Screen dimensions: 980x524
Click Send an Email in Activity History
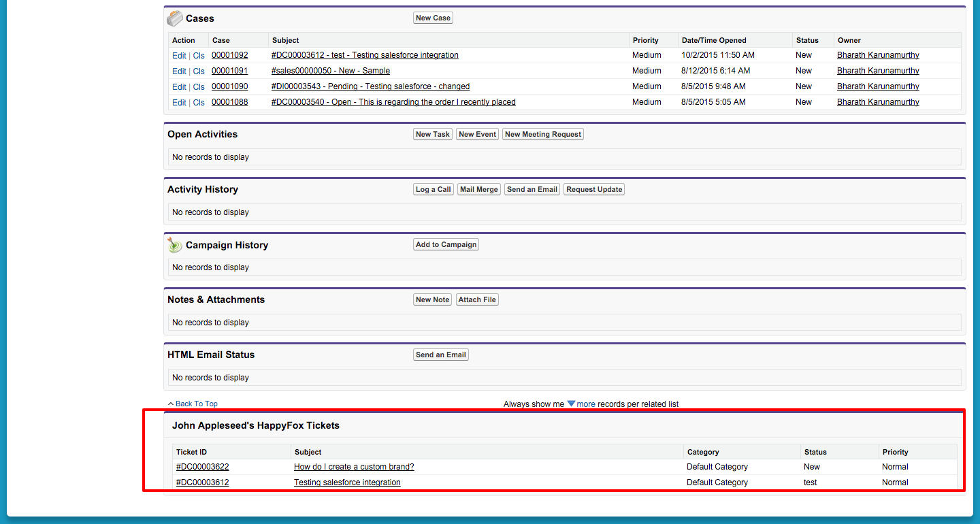[x=532, y=189]
